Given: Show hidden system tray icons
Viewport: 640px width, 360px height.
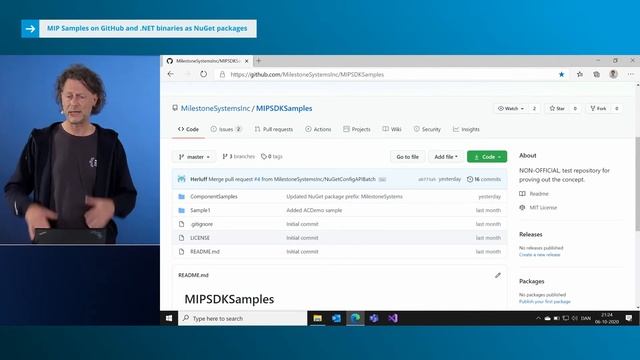Looking at the screenshot, I should pos(538,318).
